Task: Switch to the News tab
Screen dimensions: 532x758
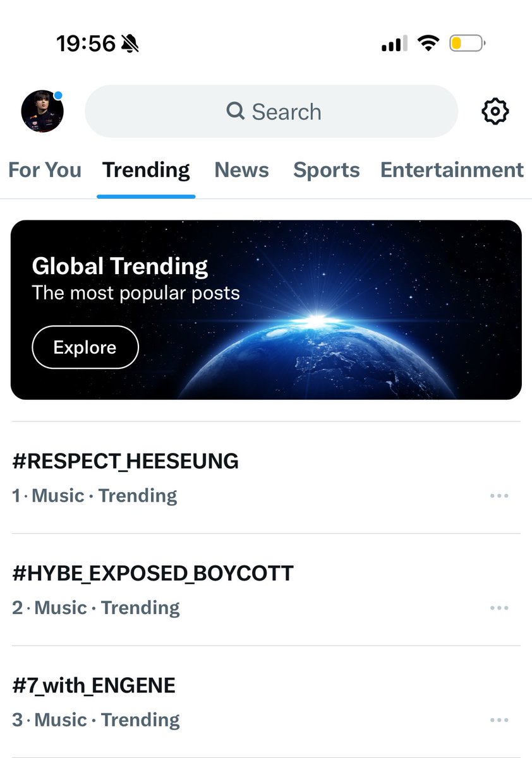Action: click(x=241, y=170)
